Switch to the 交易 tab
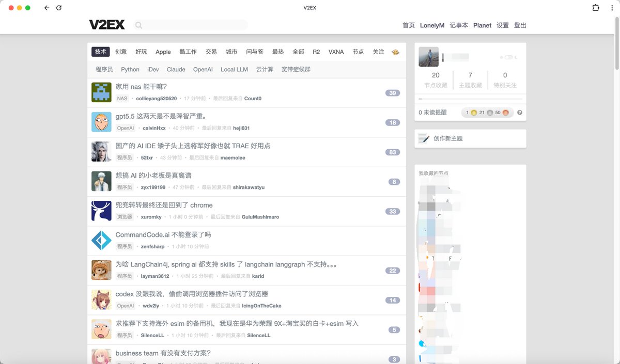 coord(211,52)
